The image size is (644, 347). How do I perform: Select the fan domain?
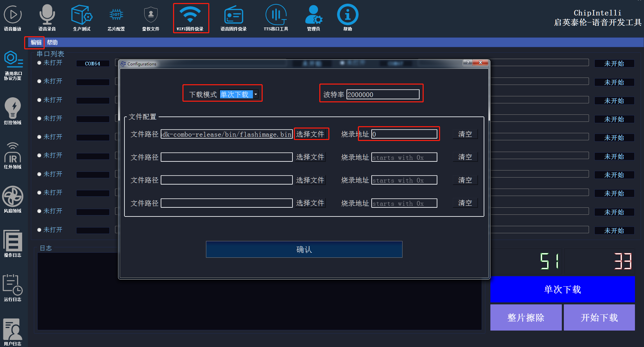13,200
